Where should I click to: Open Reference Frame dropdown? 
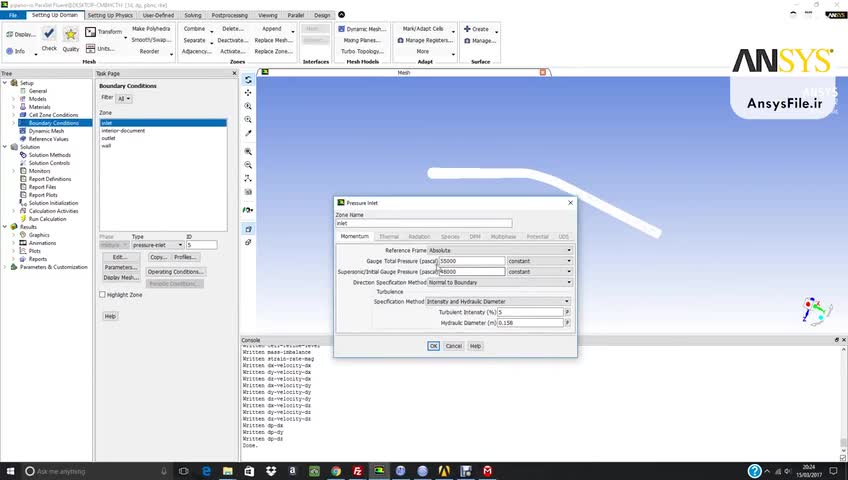pos(500,250)
